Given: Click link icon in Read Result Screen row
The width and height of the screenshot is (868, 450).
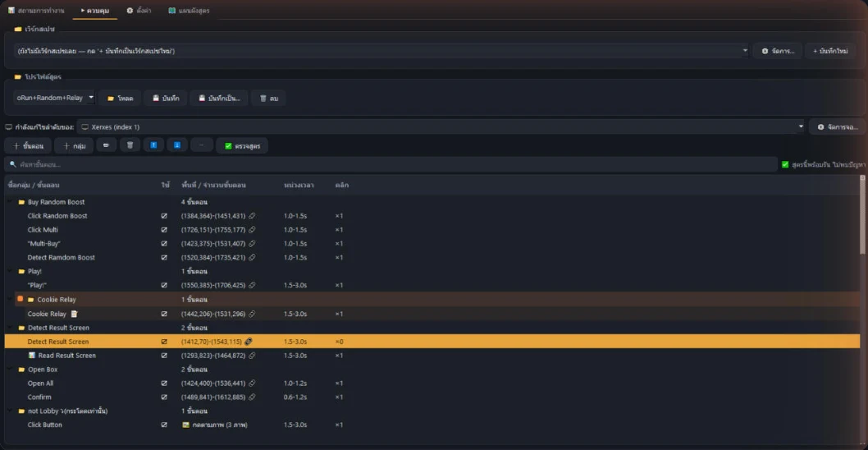Looking at the screenshot, I should (x=252, y=356).
